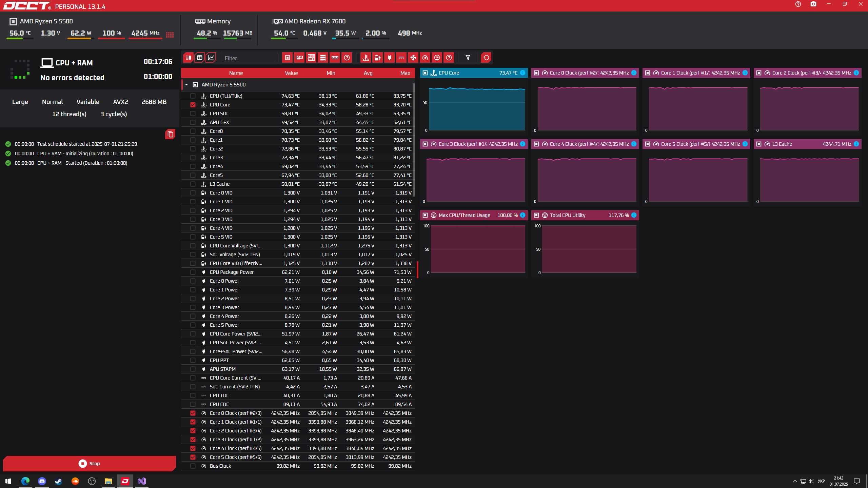Image resolution: width=868 pixels, height=488 pixels.
Task: Click the AMD Radeon RX 7600 summary header
Action: [309, 21]
